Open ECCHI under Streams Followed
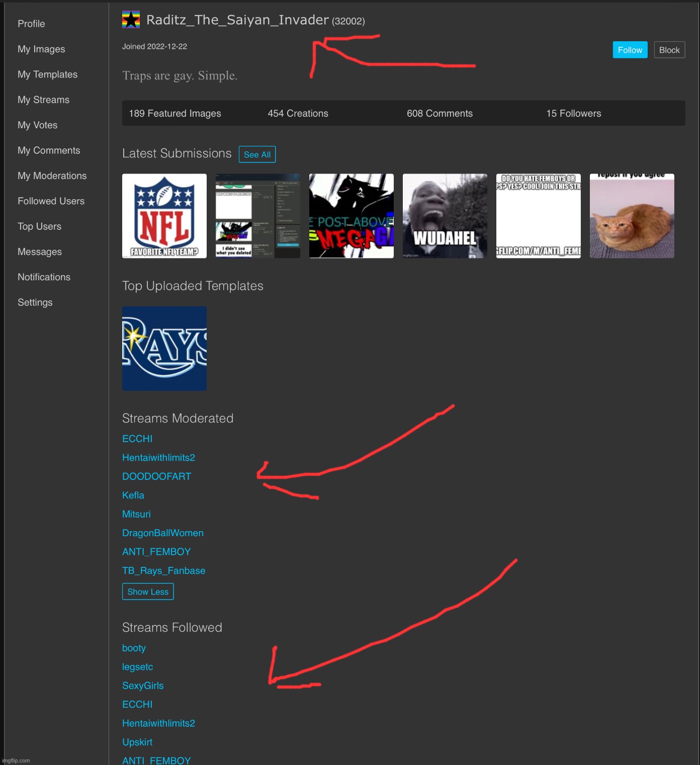Screen dimensions: 700x765 tap(137, 704)
